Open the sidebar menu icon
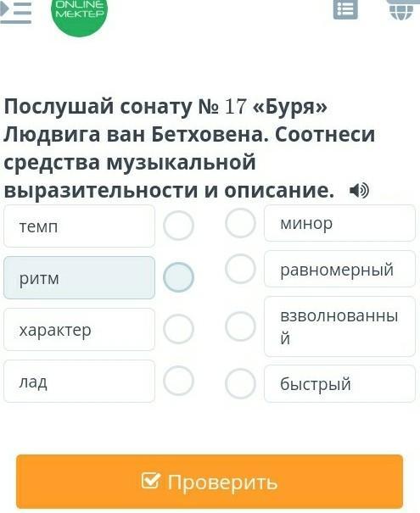 [x=16, y=13]
